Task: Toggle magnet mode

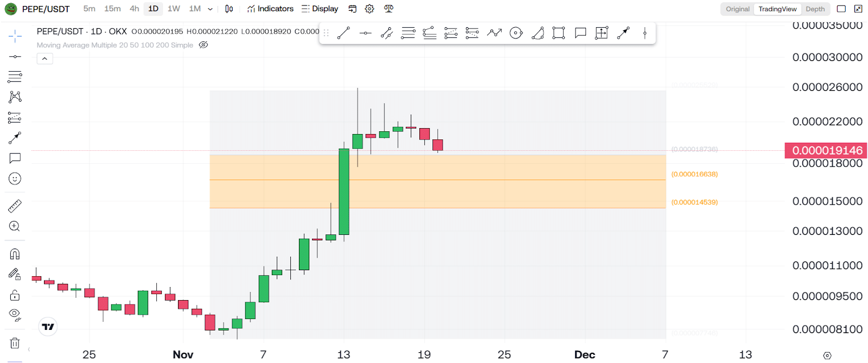Action: click(15, 254)
